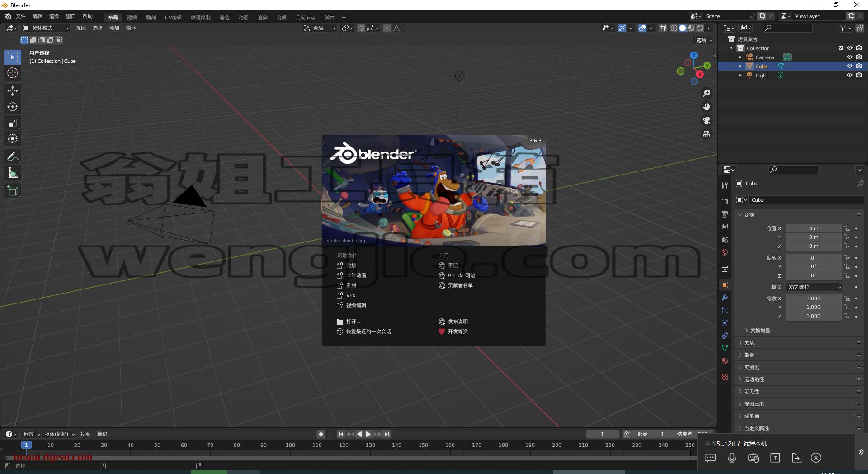Image resolution: width=868 pixels, height=474 pixels.
Task: Click frame 100 on the timeline
Action: pos(290,445)
